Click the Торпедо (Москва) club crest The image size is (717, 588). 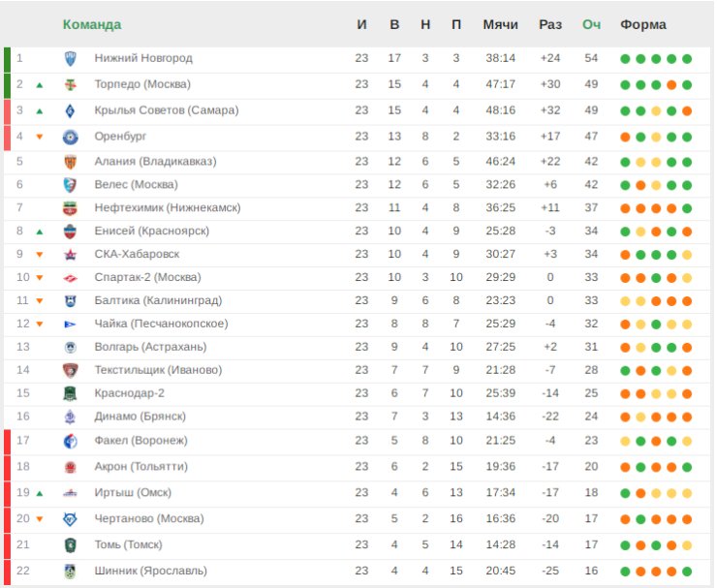point(70,84)
